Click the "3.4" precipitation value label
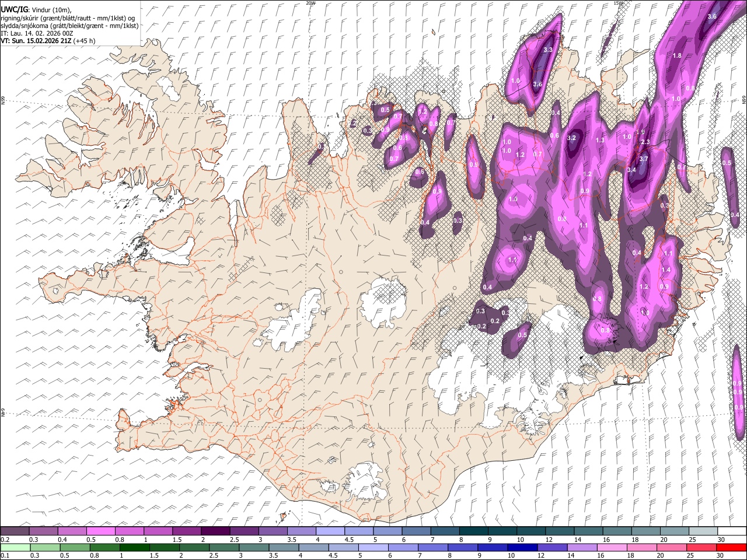Screen dimensions: 747x560 (x=631, y=170)
